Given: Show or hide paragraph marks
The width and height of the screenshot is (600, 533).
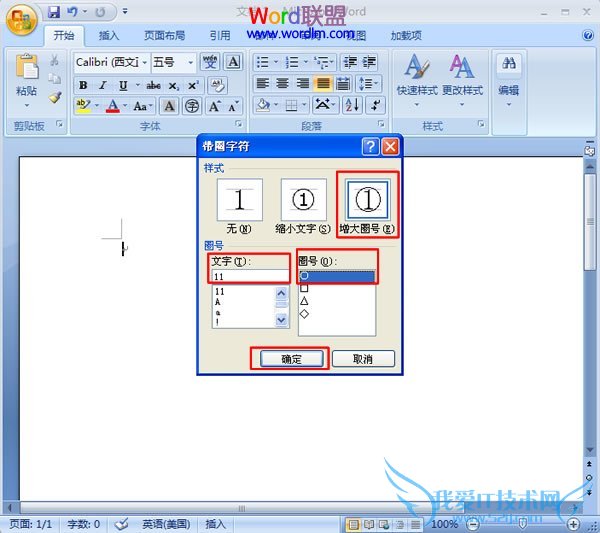Looking at the screenshot, I should click(x=375, y=104).
